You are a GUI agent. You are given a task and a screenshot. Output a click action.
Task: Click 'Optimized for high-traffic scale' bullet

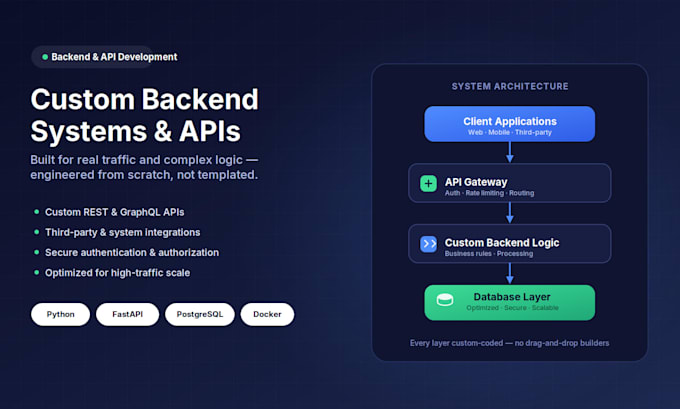(118, 273)
